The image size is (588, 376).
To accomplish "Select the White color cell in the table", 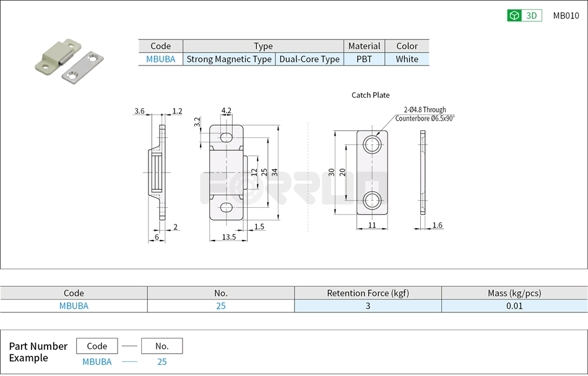I will [x=407, y=59].
